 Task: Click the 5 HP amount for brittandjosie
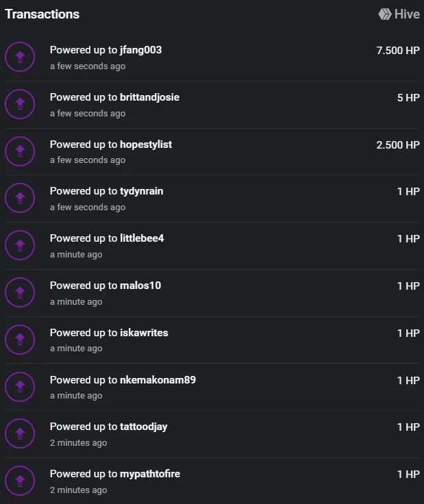(408, 98)
